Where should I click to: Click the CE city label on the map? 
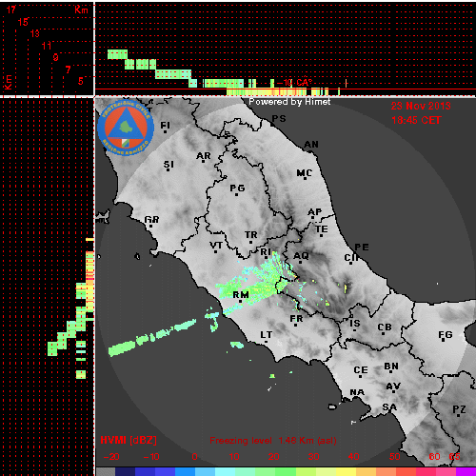pos(361,370)
